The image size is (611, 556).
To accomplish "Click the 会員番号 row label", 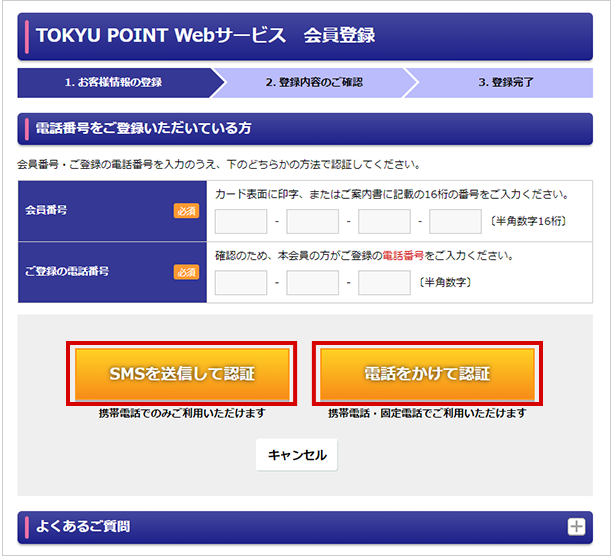I will [46, 210].
